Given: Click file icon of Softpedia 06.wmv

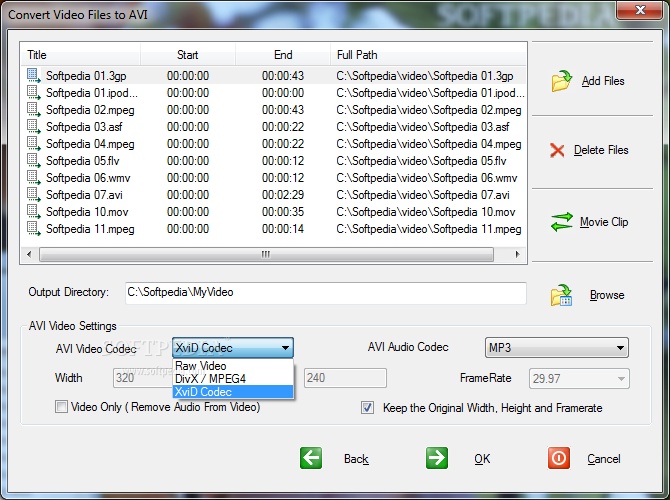Looking at the screenshot, I should 34,178.
